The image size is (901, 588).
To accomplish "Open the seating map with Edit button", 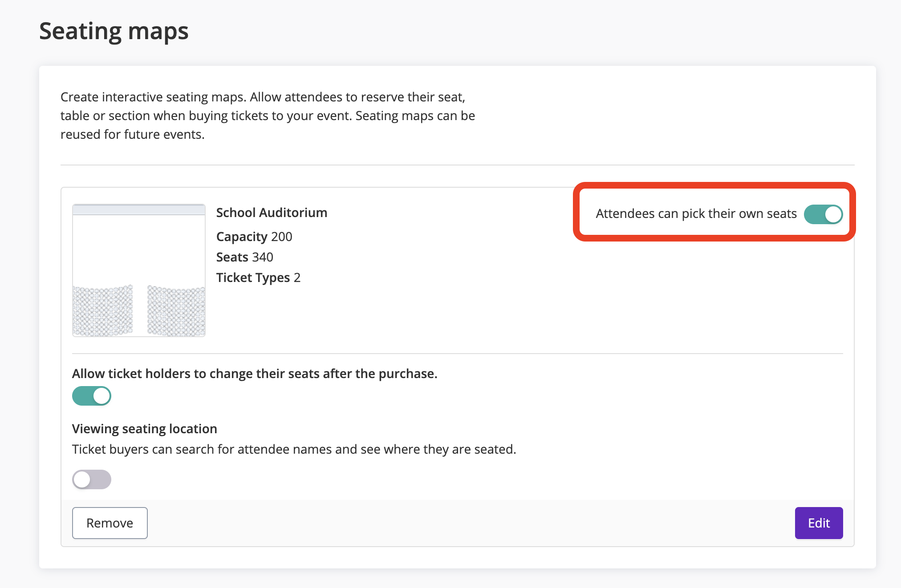I will click(x=819, y=523).
